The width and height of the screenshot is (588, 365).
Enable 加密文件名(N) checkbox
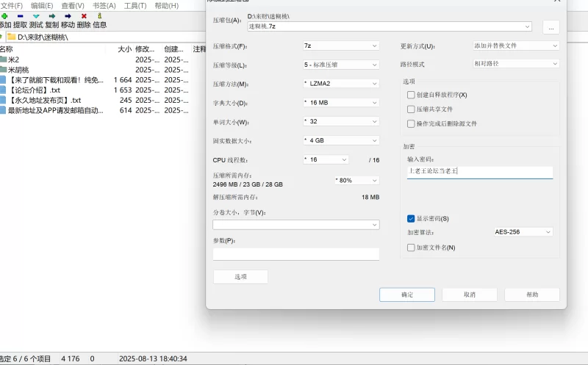point(411,247)
